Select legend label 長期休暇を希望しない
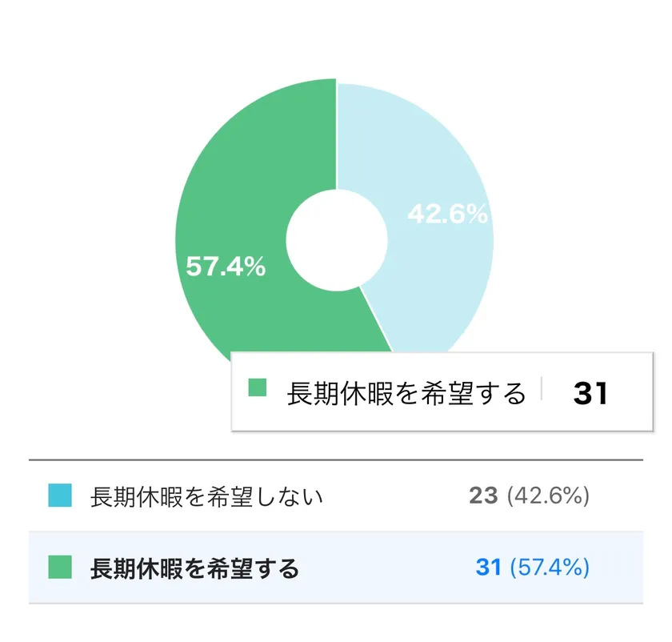 (207, 497)
